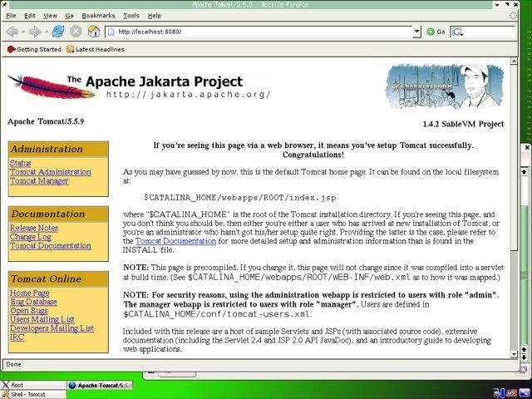
Task: Open the Getting Started bookmark
Action: tap(34, 49)
